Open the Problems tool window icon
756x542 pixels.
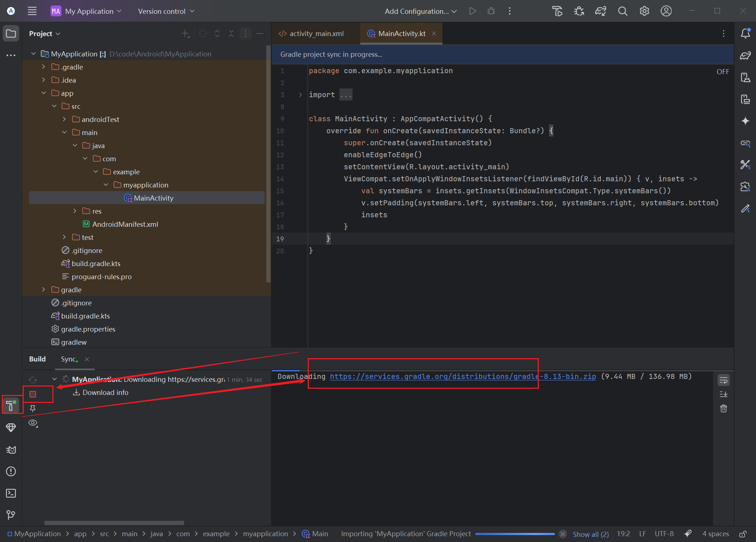tap(11, 471)
